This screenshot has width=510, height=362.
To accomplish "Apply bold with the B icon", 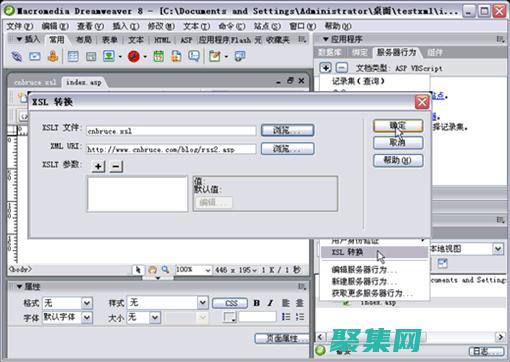I will coord(256,303).
